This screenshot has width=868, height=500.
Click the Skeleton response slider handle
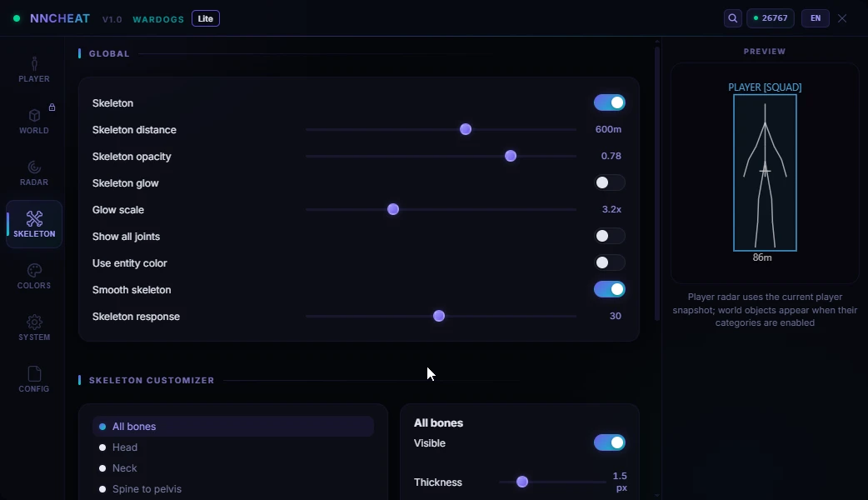point(439,316)
